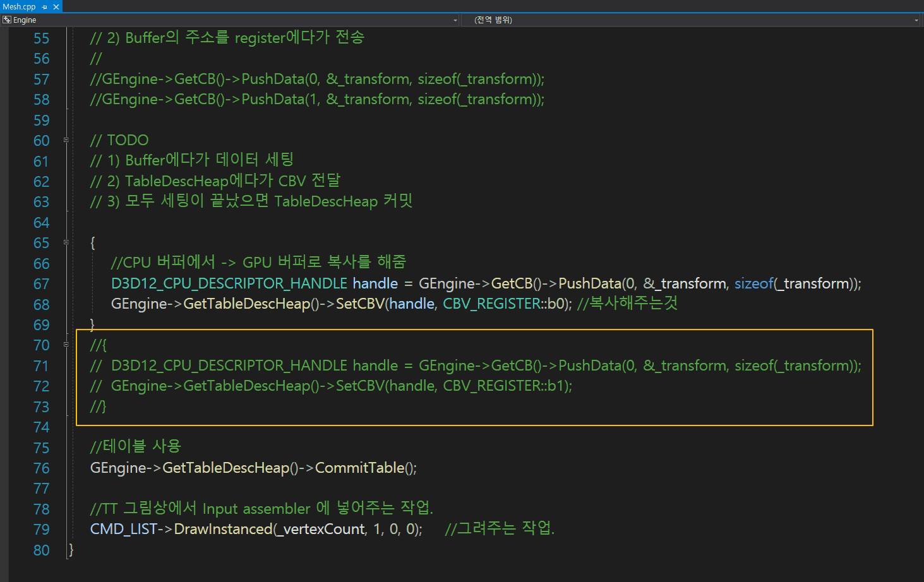Click the comment '//테이블 사용'

[x=136, y=447]
